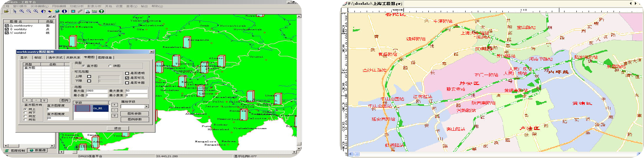Click the 退出 button
The width and height of the screenshot is (644, 158).
point(118,128)
